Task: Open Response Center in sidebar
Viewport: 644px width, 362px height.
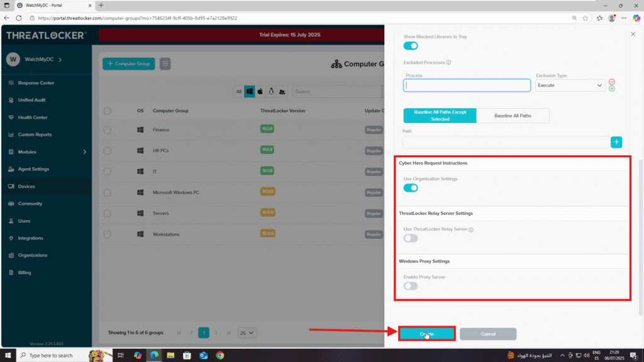Action: pyautogui.click(x=36, y=83)
